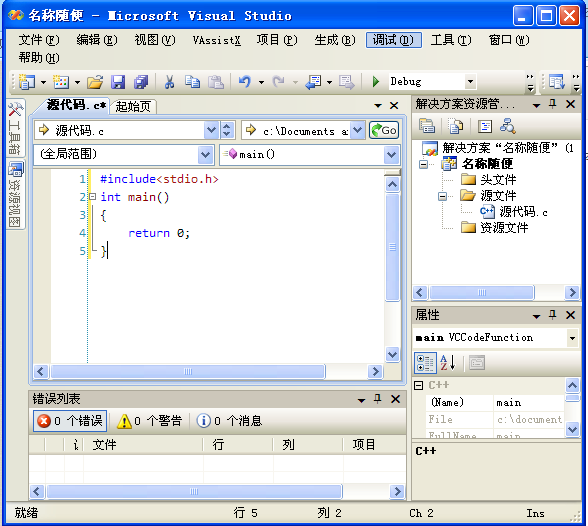This screenshot has height=526, width=588.
Task: Click the Navigate Backward icon
Action: point(313,82)
